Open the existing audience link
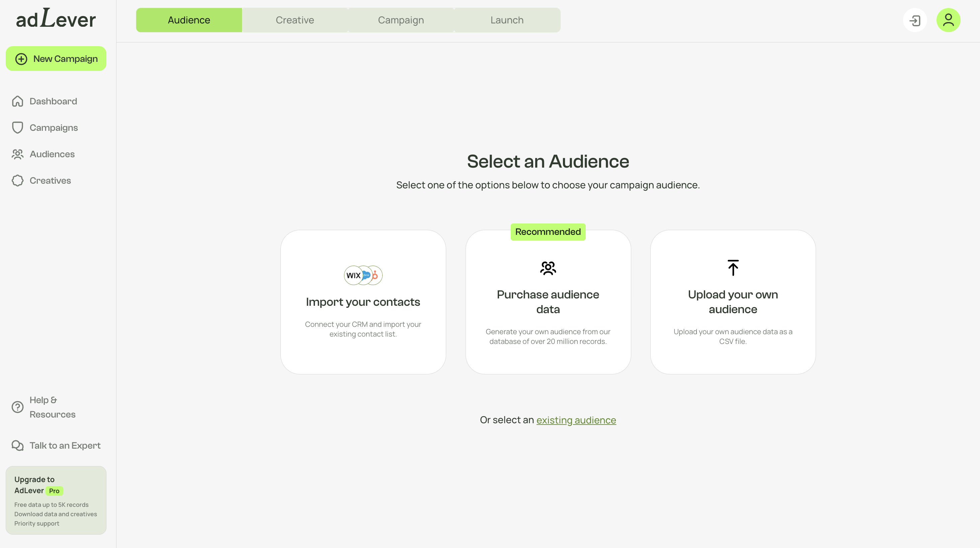Image resolution: width=980 pixels, height=548 pixels. [x=576, y=420]
